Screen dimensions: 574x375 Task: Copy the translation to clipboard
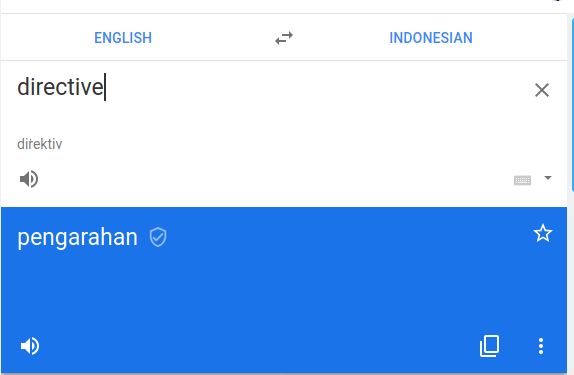[489, 346]
